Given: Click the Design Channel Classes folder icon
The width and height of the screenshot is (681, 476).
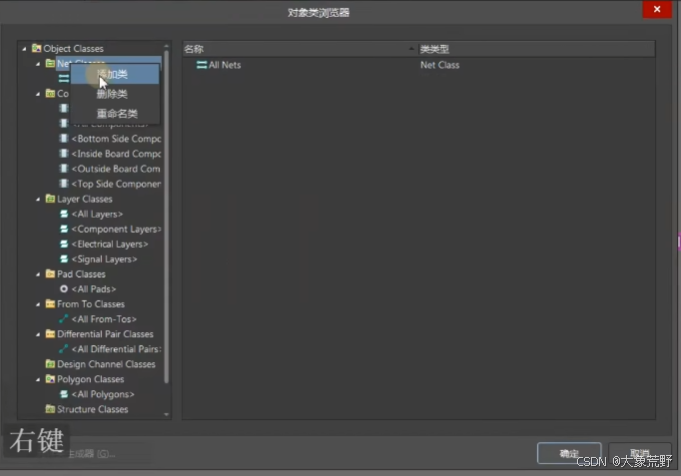Looking at the screenshot, I should 50,364.
